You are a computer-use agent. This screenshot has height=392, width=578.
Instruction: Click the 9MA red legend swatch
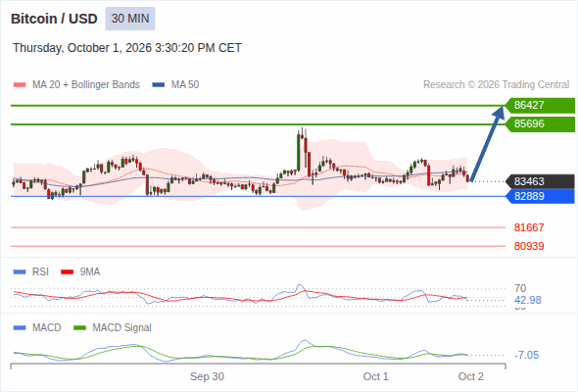coord(67,272)
